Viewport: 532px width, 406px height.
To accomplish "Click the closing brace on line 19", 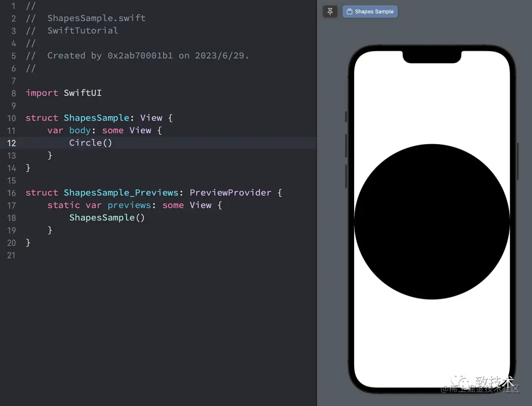I will coord(50,230).
